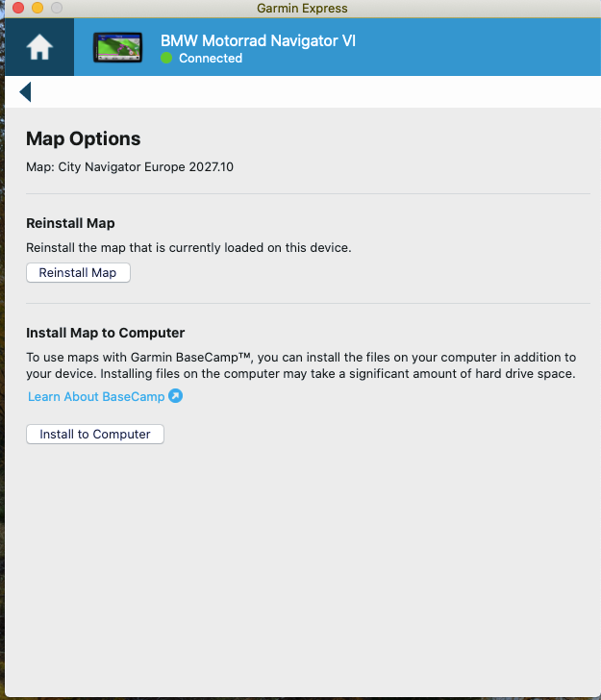Viewport: 601px width, 700px height.
Task: Click the reinstall description sentence
Action: click(x=188, y=247)
